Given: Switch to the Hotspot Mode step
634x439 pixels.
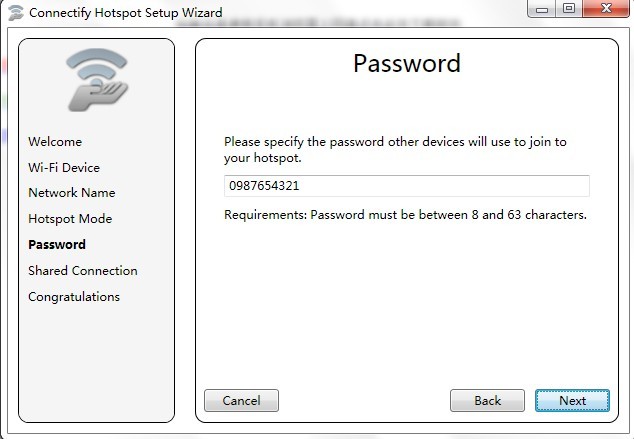Looking at the screenshot, I should coord(70,219).
